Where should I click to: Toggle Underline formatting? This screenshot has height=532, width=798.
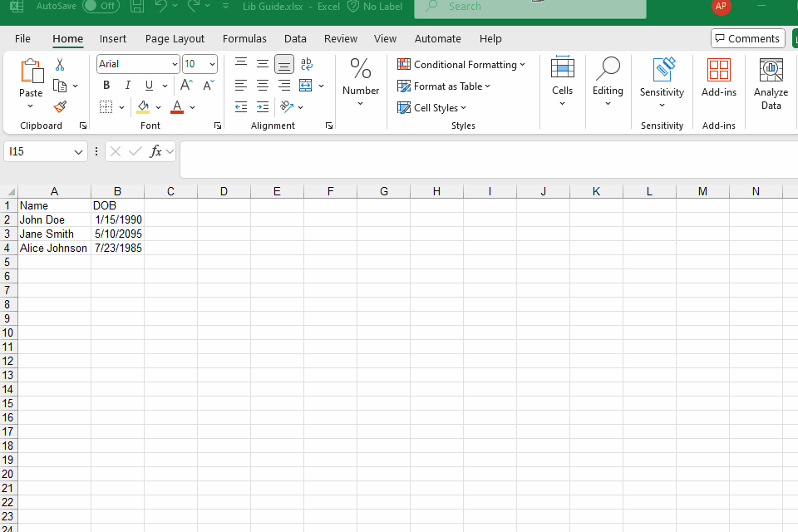point(149,85)
